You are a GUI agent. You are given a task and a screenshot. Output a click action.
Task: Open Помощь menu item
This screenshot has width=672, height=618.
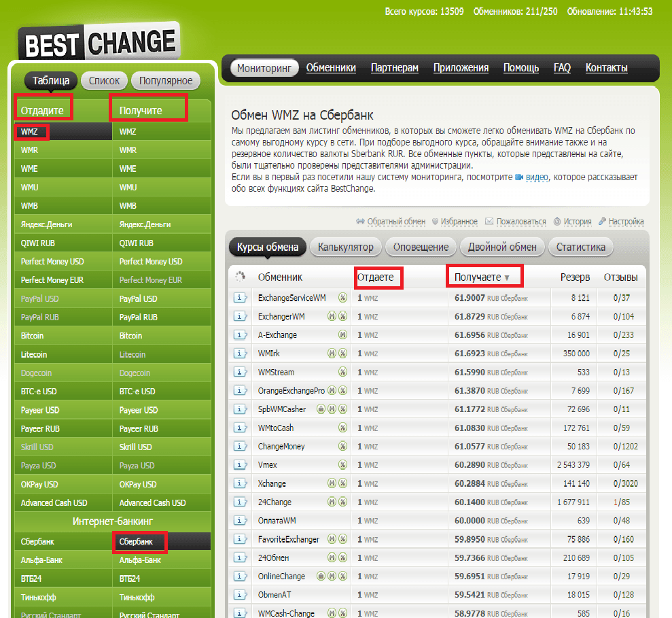(x=520, y=68)
